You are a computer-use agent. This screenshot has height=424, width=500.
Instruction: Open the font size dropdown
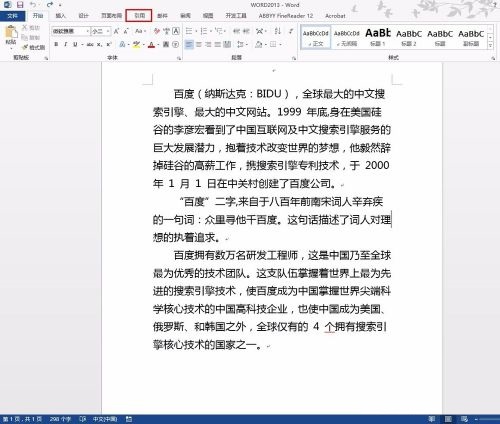[x=108, y=31]
